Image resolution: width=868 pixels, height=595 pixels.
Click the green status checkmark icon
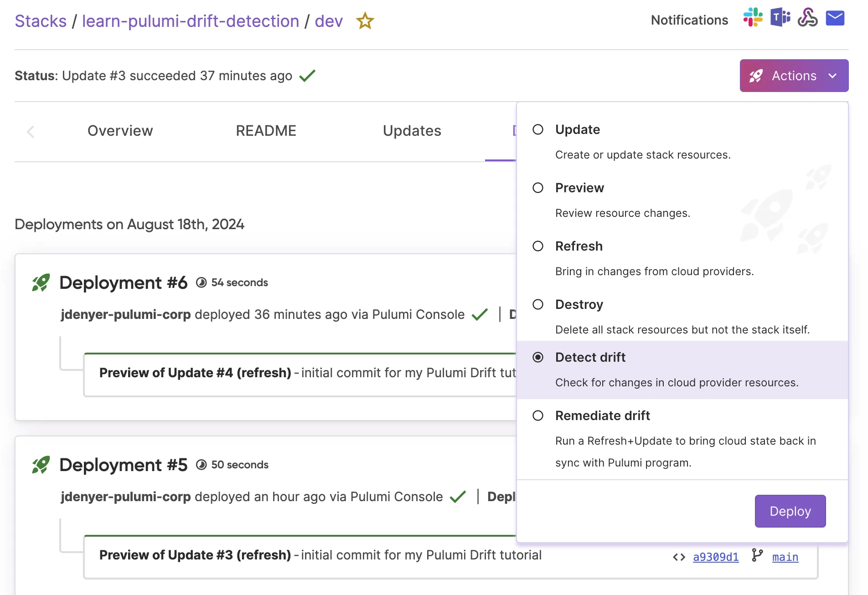307,75
